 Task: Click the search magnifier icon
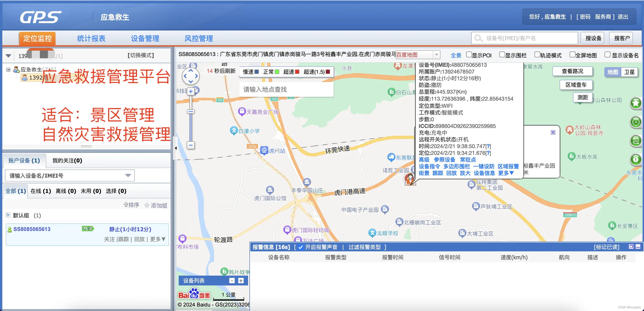pyautogui.click(x=479, y=38)
